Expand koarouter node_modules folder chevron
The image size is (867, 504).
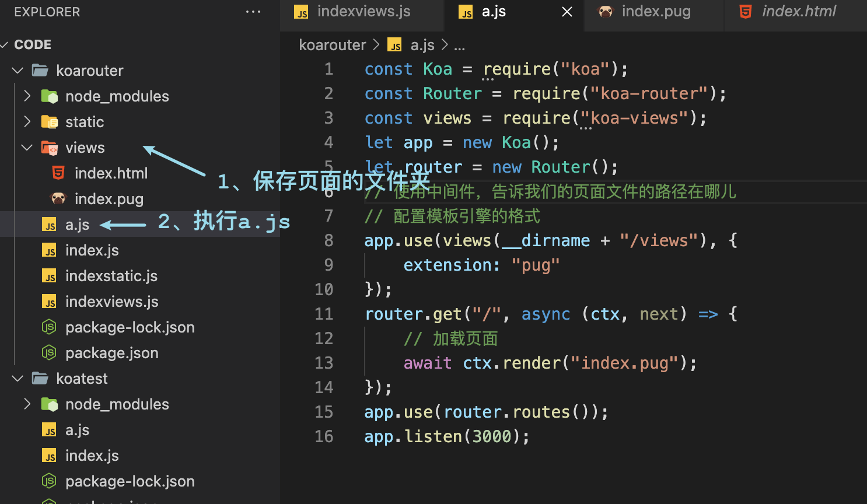coord(27,96)
